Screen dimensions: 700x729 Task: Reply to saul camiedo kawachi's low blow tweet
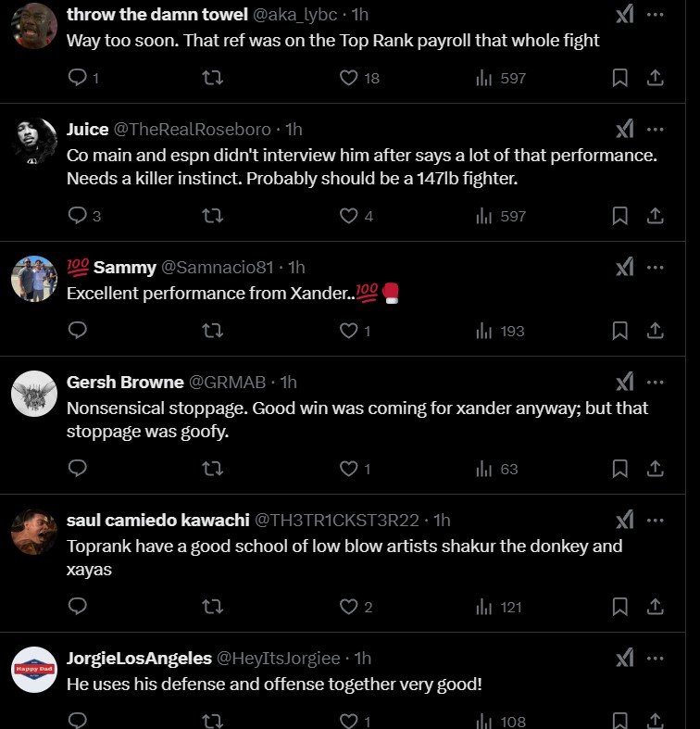click(78, 607)
